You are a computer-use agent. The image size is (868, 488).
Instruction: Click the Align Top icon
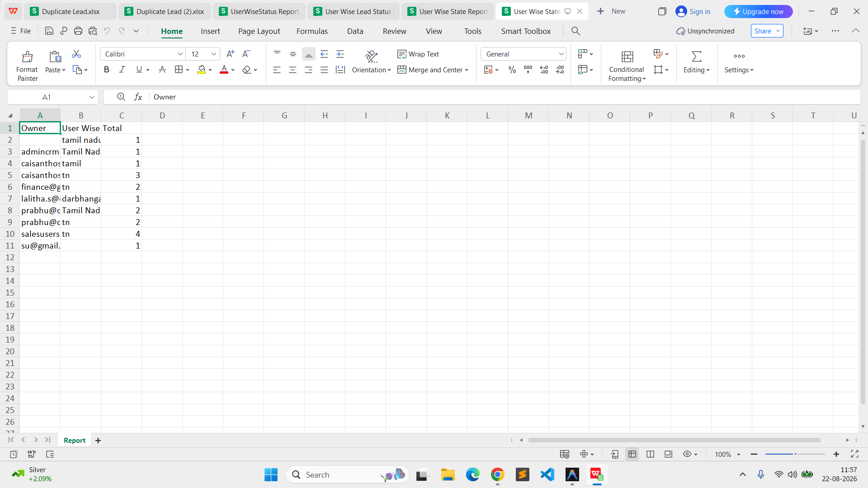[x=277, y=54]
